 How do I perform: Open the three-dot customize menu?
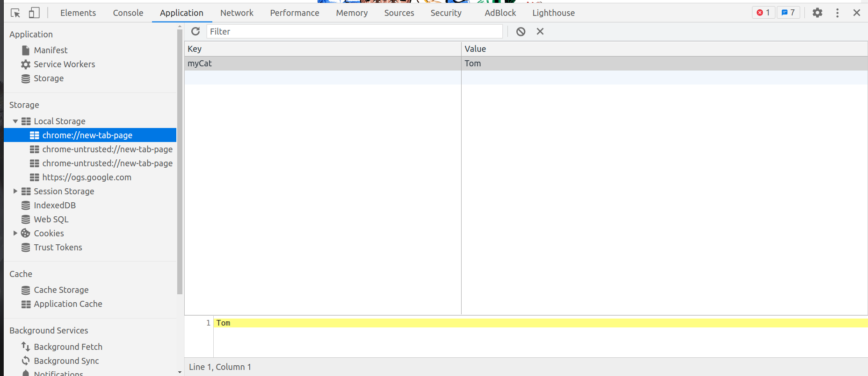tap(837, 13)
